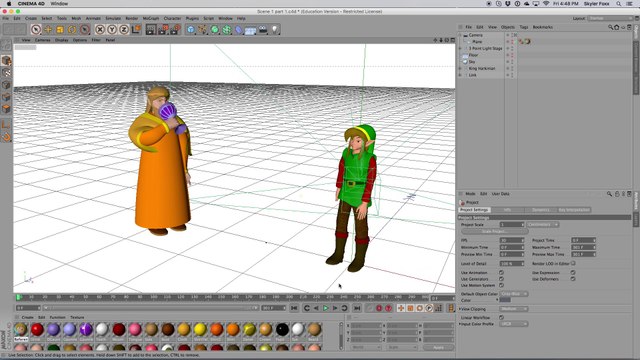Toggle Use Expression checkbox

pos(573,272)
